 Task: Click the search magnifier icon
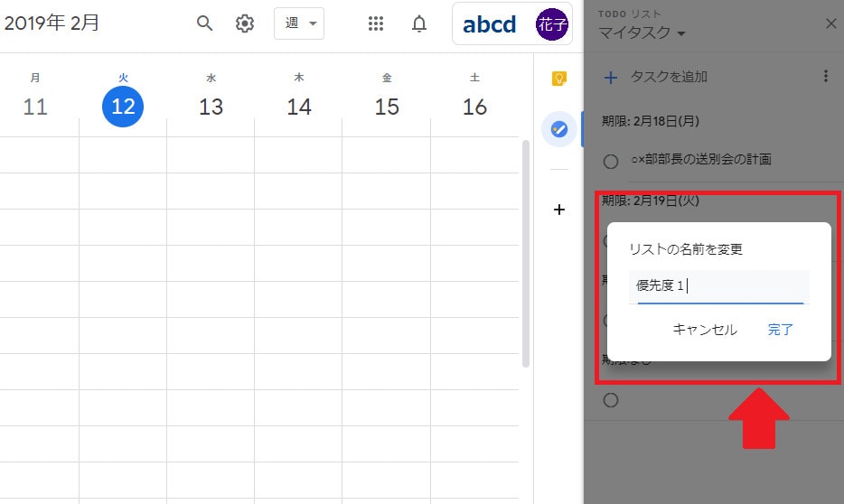click(x=205, y=23)
